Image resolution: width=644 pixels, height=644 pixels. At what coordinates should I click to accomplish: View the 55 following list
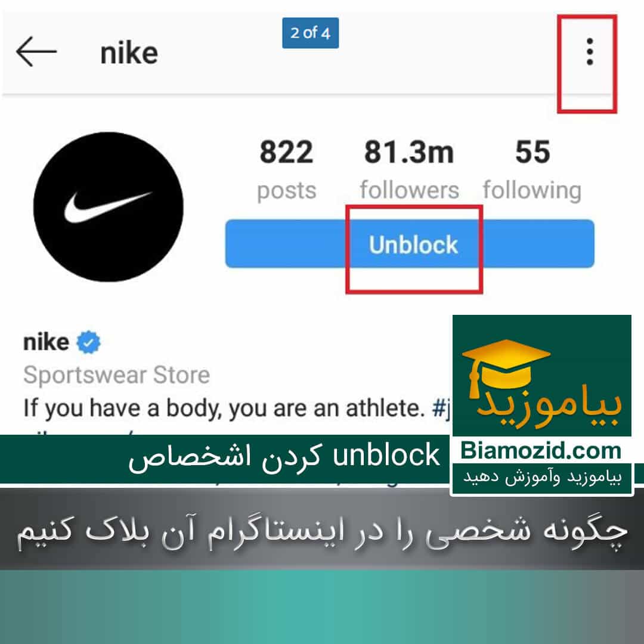coord(532,169)
